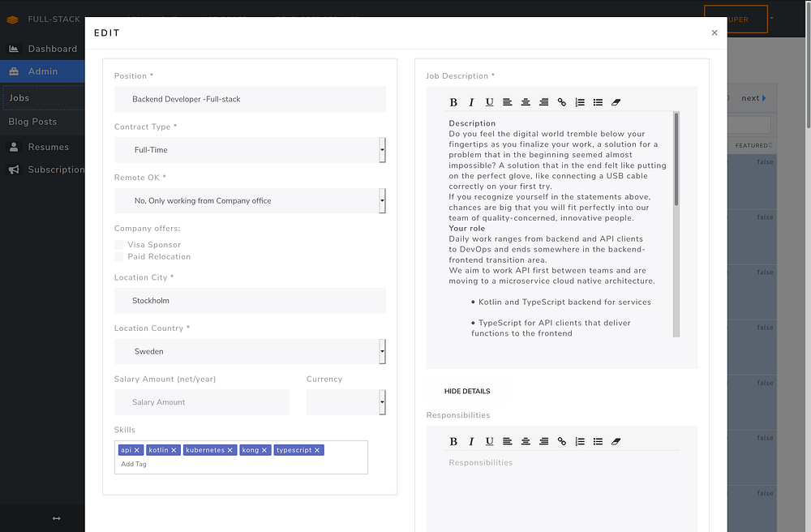Center align in Responsibilities editor

pyautogui.click(x=526, y=441)
